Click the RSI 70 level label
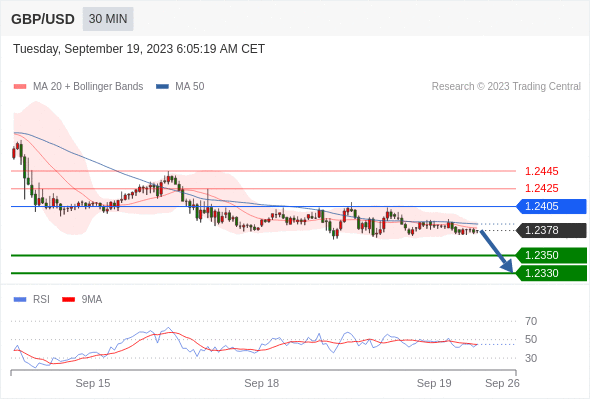The width and height of the screenshot is (590, 400). (x=531, y=321)
